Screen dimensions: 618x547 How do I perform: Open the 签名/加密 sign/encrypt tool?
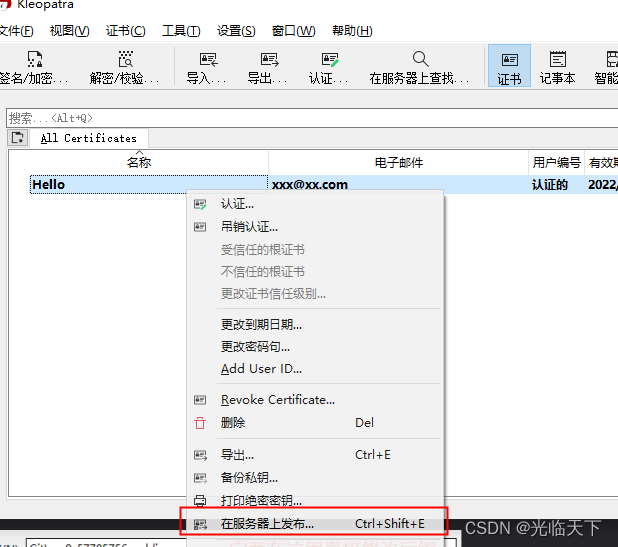pos(33,67)
